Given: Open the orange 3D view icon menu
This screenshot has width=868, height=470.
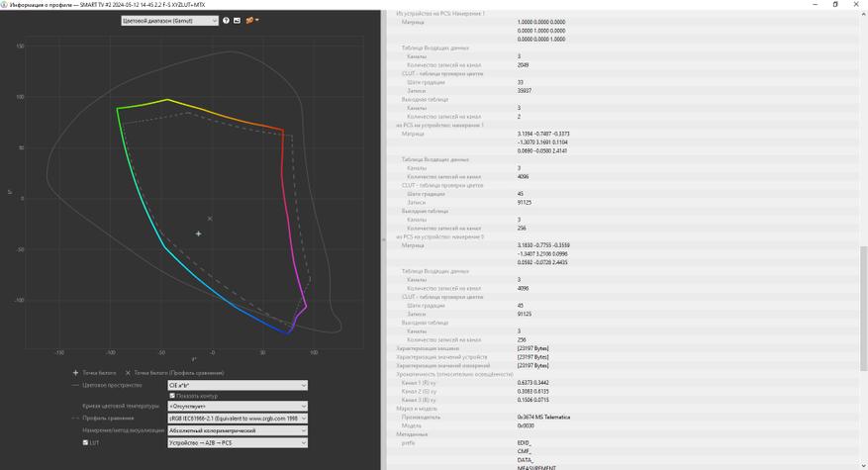Looking at the screenshot, I should [x=251, y=21].
